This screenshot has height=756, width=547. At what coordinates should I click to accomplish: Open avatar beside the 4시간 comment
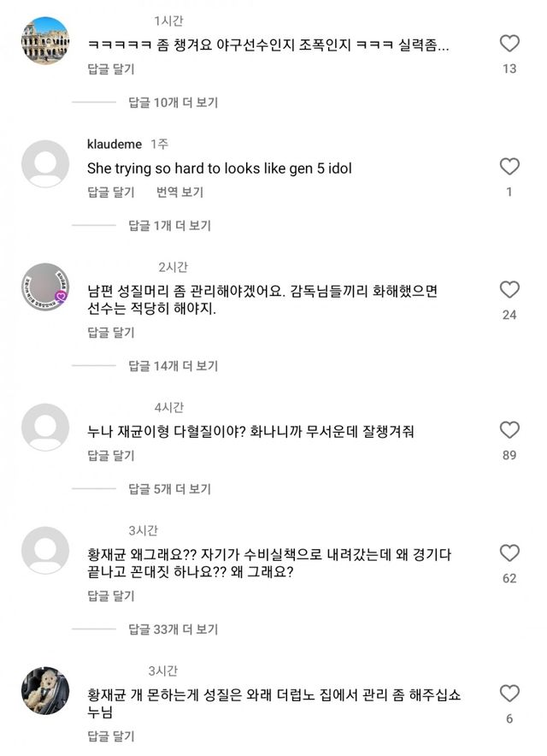pyautogui.click(x=45, y=427)
